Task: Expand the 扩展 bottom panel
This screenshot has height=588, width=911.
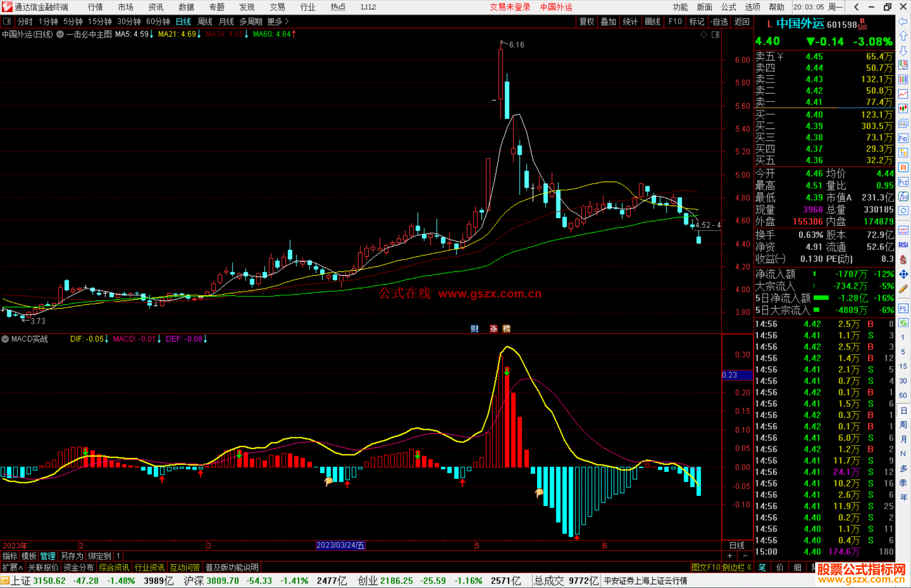Action: [12, 567]
